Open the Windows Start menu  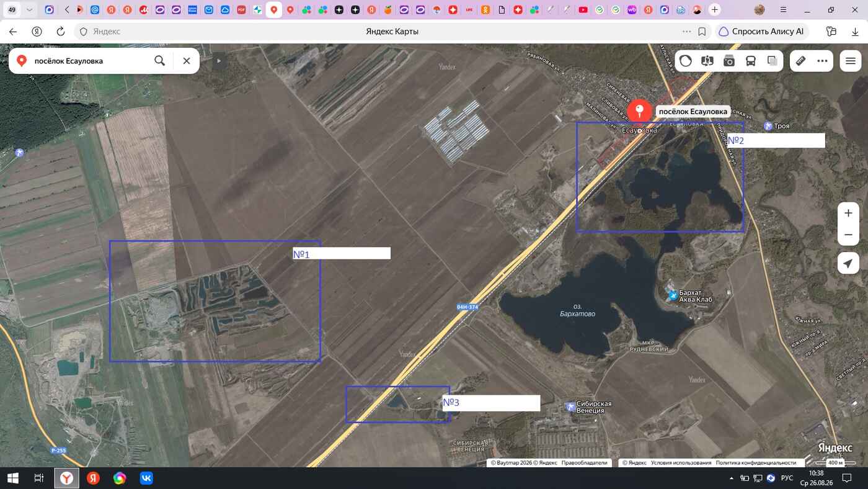(x=12, y=478)
